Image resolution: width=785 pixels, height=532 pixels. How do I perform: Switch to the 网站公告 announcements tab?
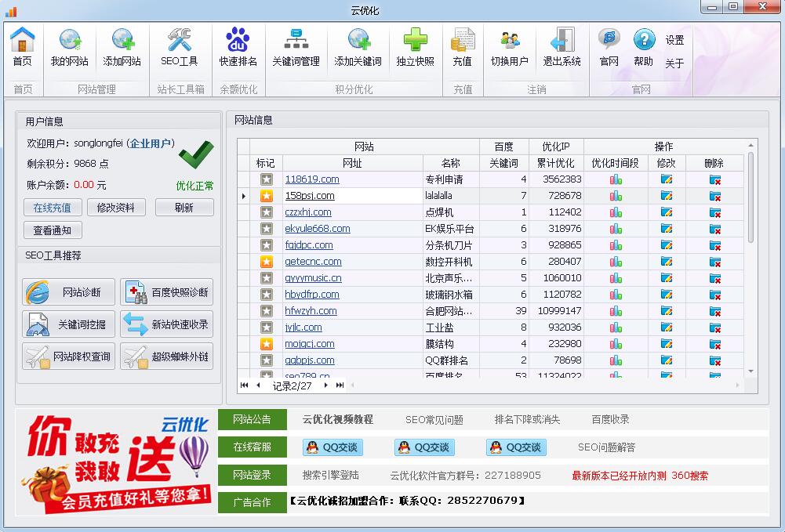pyautogui.click(x=254, y=419)
